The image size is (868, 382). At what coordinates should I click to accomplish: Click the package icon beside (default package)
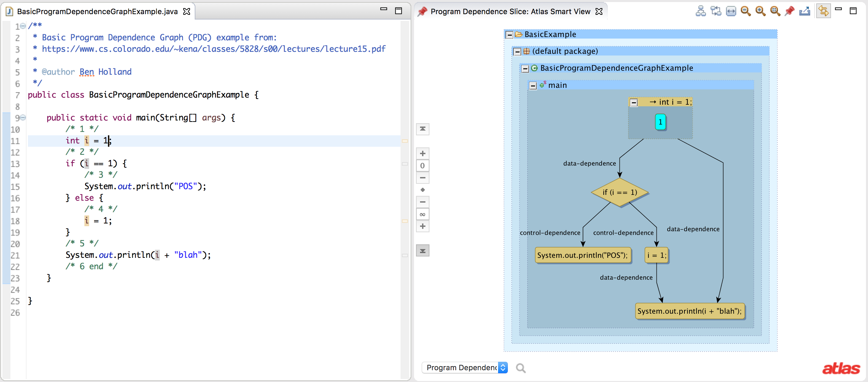526,51
